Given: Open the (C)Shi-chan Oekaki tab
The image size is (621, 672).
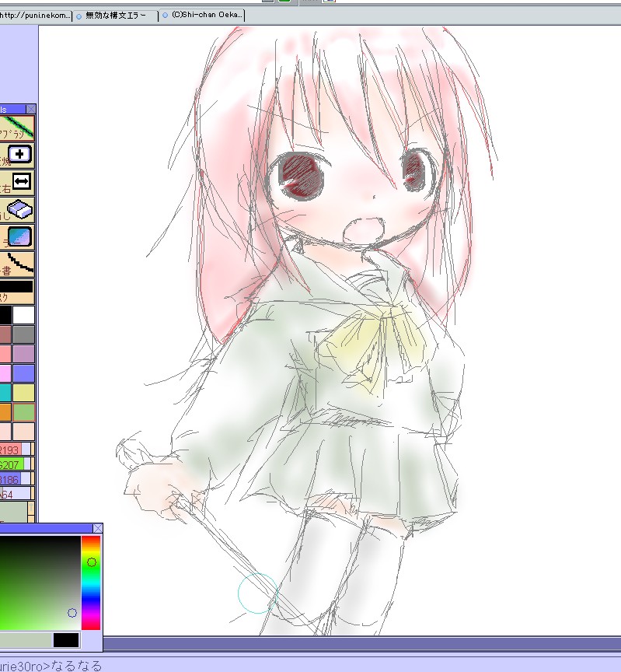Looking at the screenshot, I should 203,15.
